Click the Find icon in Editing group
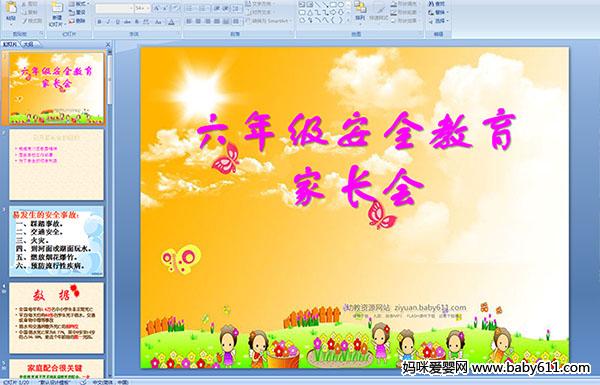600x385 pixels. coord(437,4)
